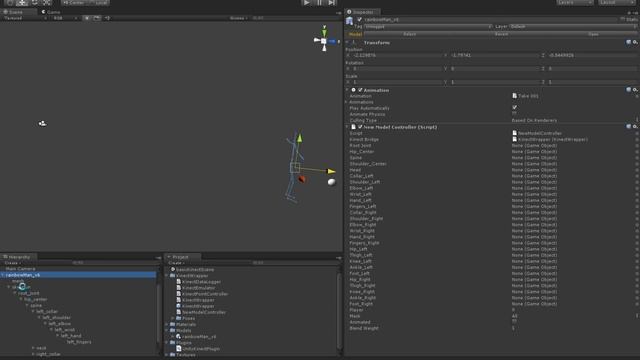The width and height of the screenshot is (640, 360).
Task: Select left_shoulder in Hierarchy
Action: 57,318
